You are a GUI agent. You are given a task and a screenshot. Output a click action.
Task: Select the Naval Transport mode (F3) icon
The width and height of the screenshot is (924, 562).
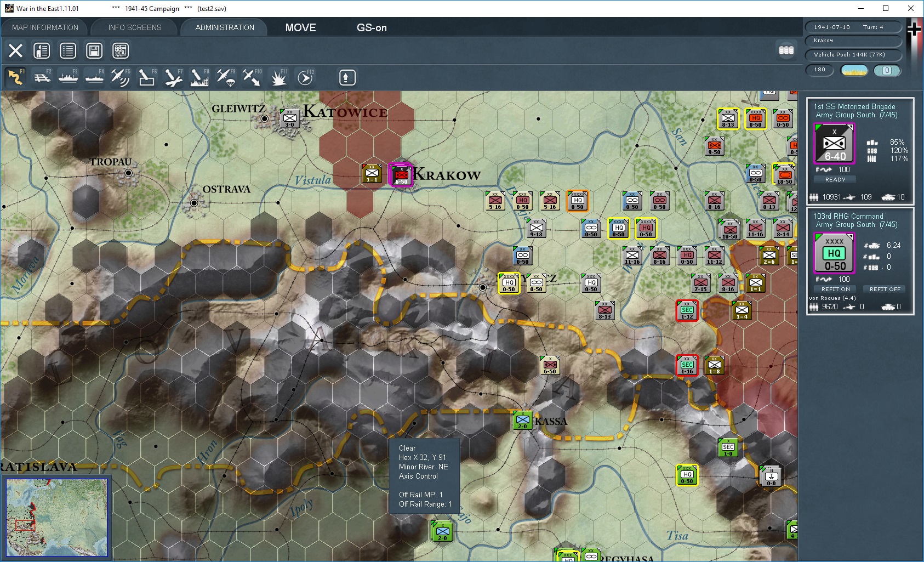point(68,77)
